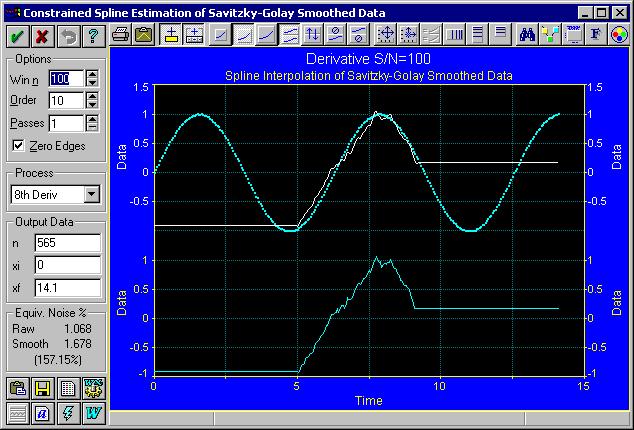
Task: Click the Passes input field showing 1
Action: coord(66,123)
